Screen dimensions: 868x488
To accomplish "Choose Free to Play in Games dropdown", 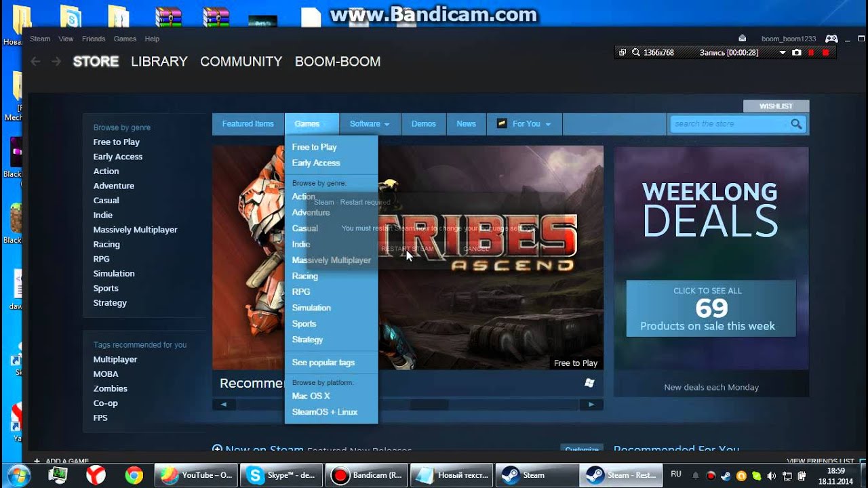I will [x=315, y=147].
